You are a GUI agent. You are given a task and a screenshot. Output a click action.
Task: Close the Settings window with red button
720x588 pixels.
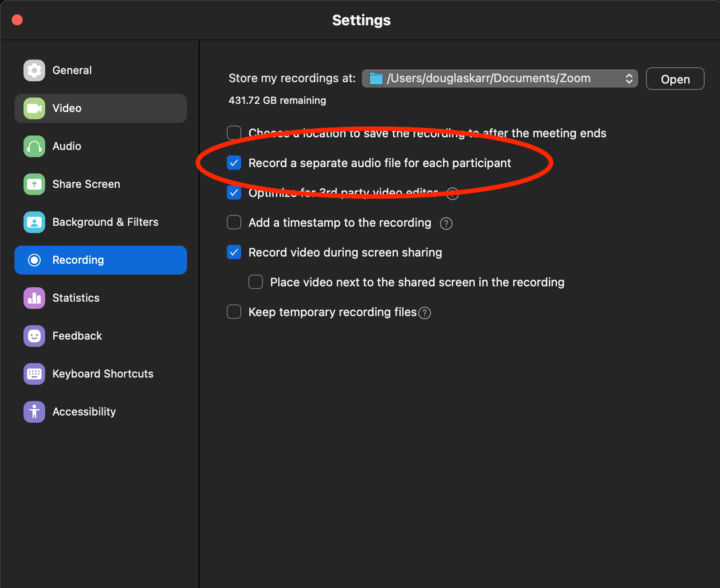point(17,20)
